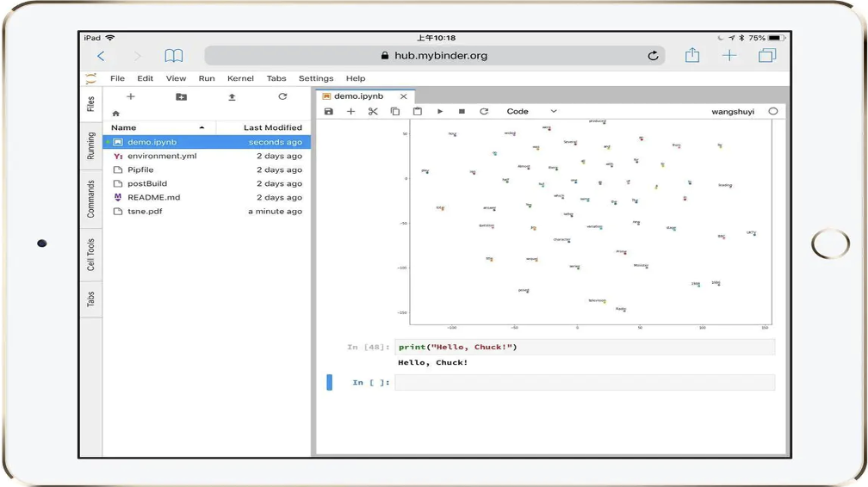Select Pipfile in file list

(x=207, y=170)
